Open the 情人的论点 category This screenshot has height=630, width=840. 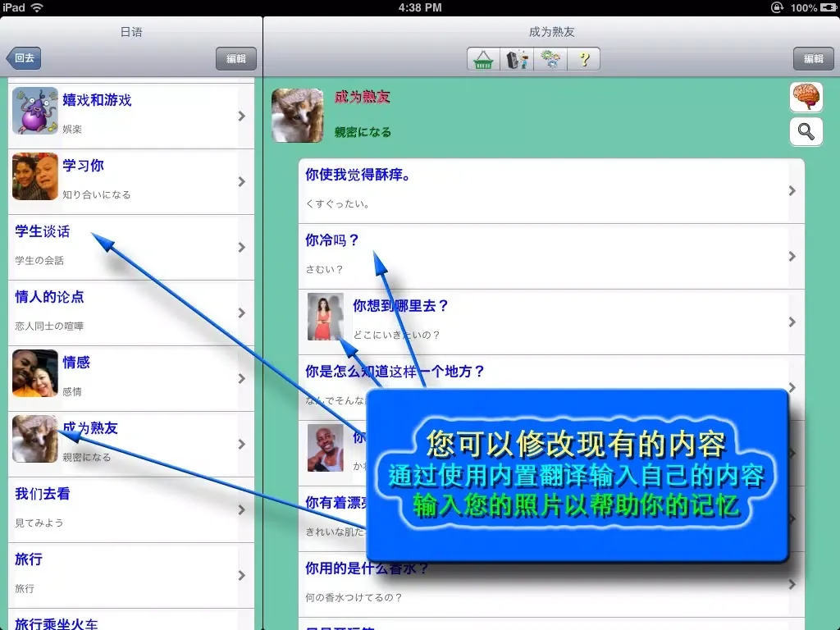[131, 313]
